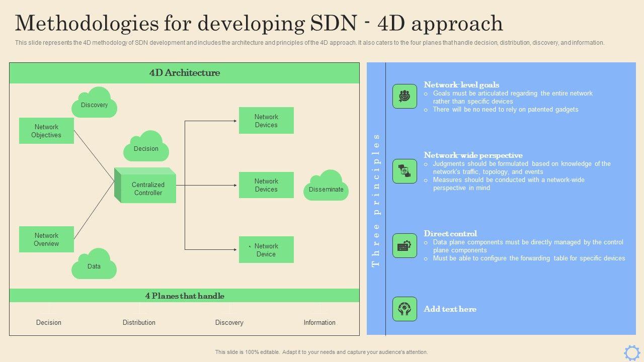
Task: Select the Discovery cloud shape
Action: pos(95,104)
